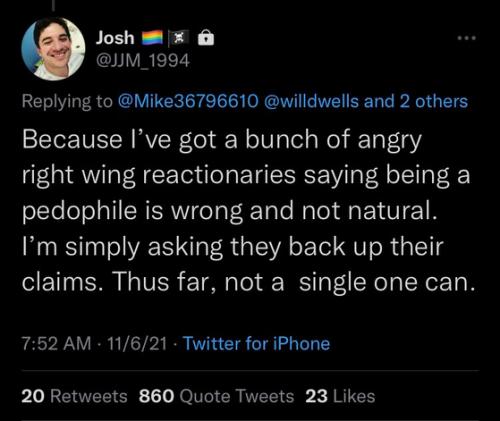Expand the 'and 2 others' reply list
500x421 pixels.
point(416,101)
